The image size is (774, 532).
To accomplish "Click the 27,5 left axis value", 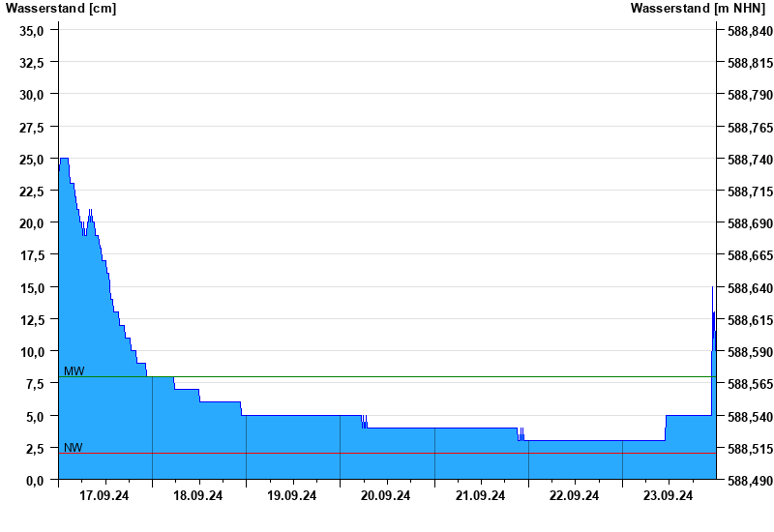I will [x=31, y=128].
